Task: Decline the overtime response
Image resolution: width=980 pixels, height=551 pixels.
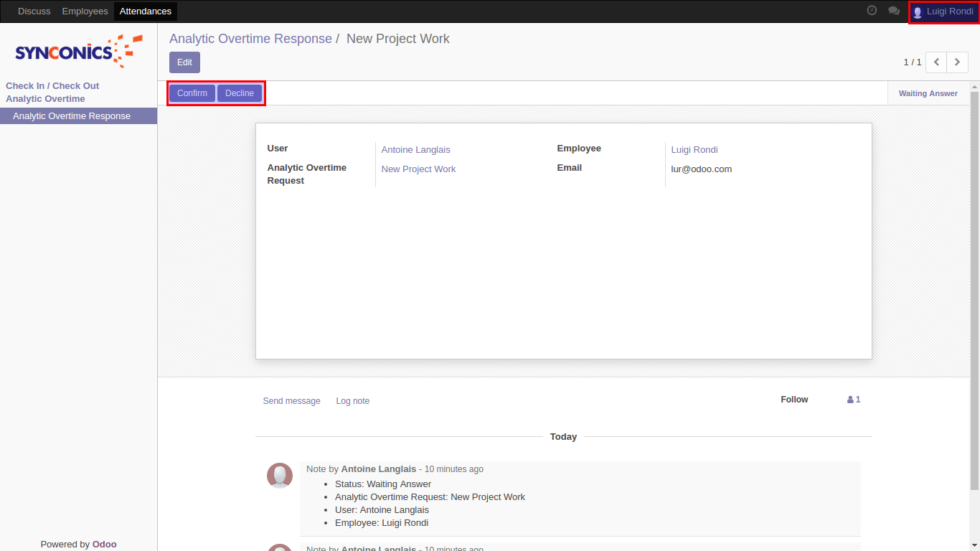Action: point(240,93)
